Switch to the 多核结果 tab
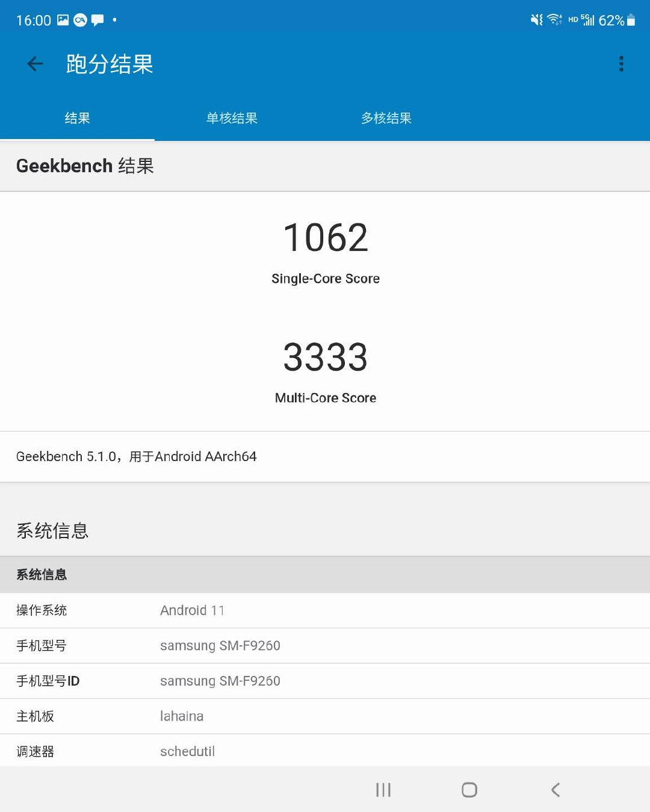 (386, 118)
